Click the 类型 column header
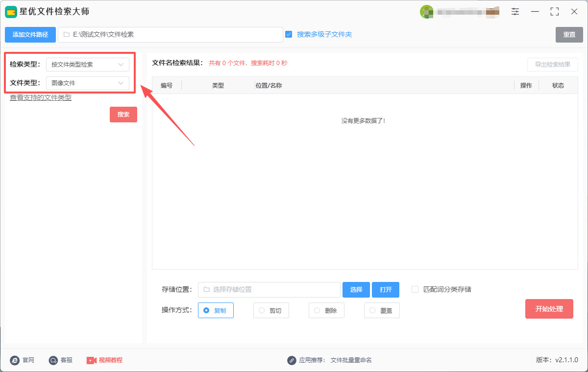588x372 pixels. [x=218, y=85]
